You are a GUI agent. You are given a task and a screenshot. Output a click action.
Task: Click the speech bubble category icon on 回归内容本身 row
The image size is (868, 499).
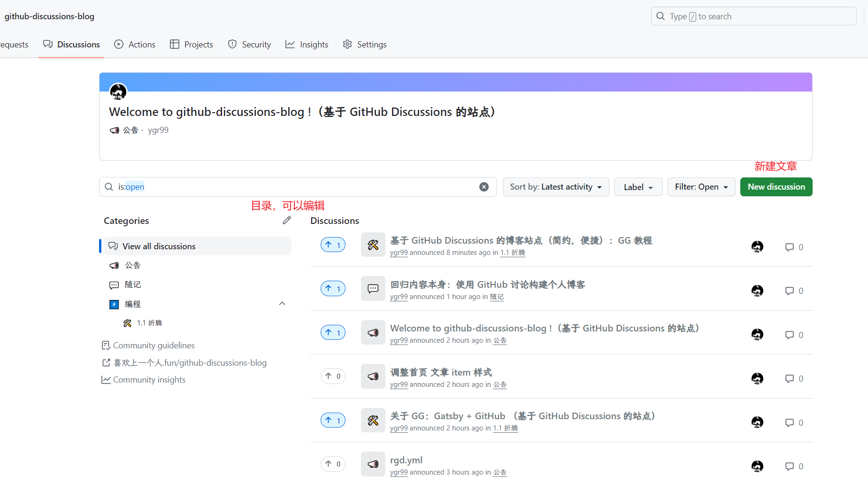373,288
